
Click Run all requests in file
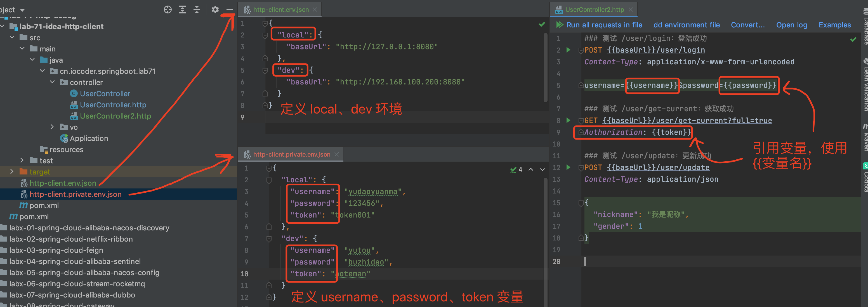click(604, 25)
